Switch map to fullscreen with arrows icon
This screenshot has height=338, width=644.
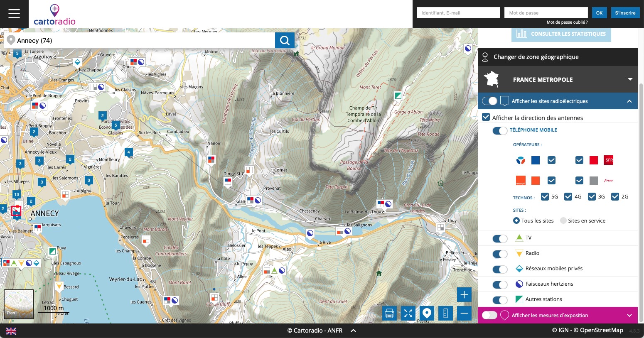408,314
